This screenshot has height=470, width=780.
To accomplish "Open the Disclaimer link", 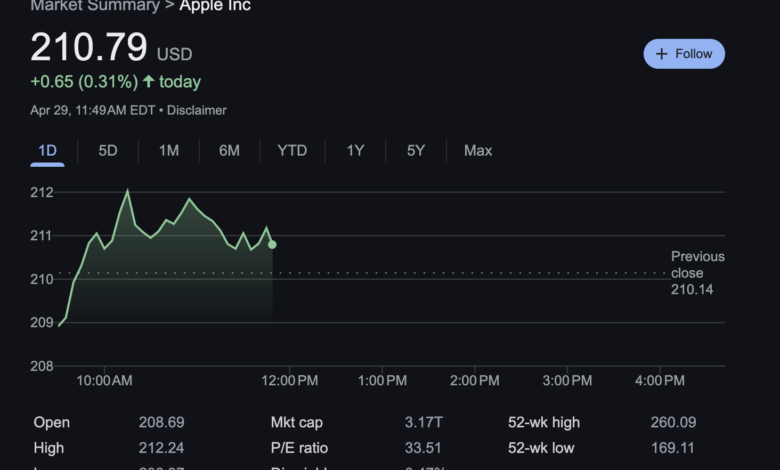I will tap(196, 110).
